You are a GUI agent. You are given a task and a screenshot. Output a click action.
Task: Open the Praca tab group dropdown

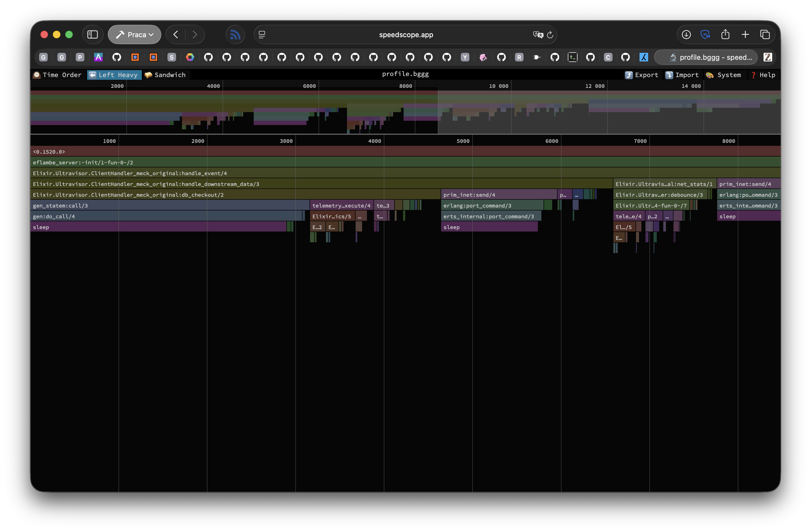click(134, 34)
